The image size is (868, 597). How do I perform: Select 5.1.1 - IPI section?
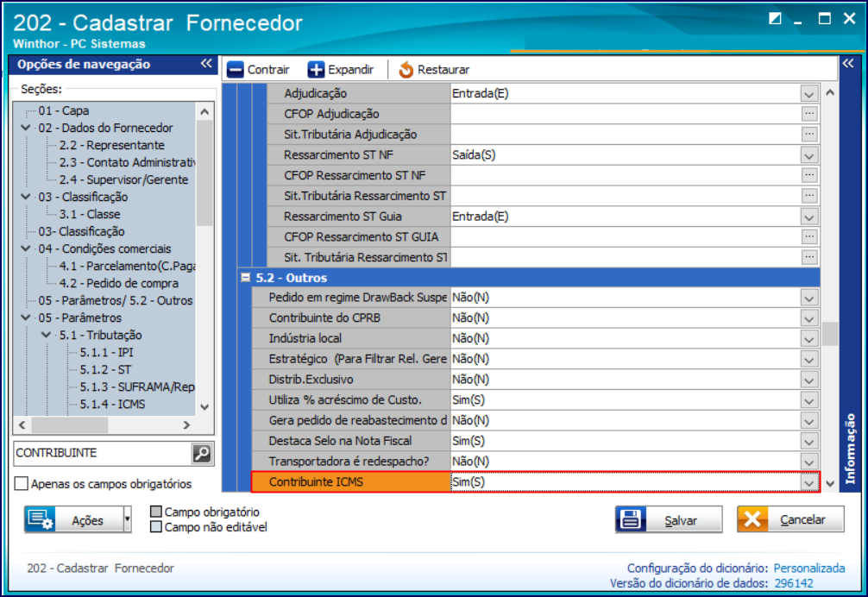[x=107, y=352]
